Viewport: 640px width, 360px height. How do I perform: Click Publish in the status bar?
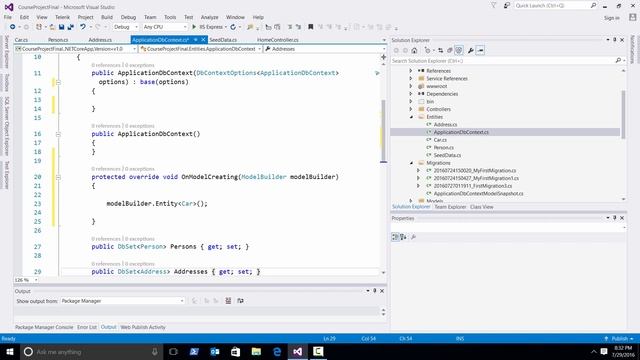pyautogui.click(x=620, y=339)
